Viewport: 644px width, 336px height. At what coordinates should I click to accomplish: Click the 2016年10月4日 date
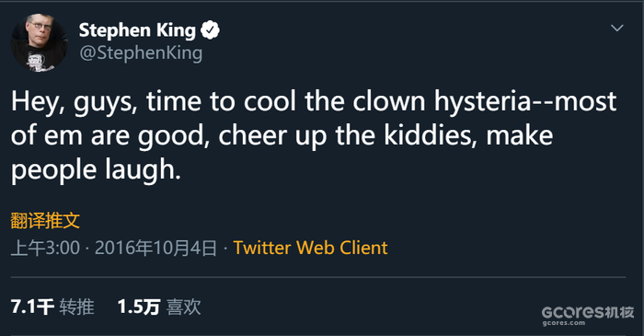155,249
